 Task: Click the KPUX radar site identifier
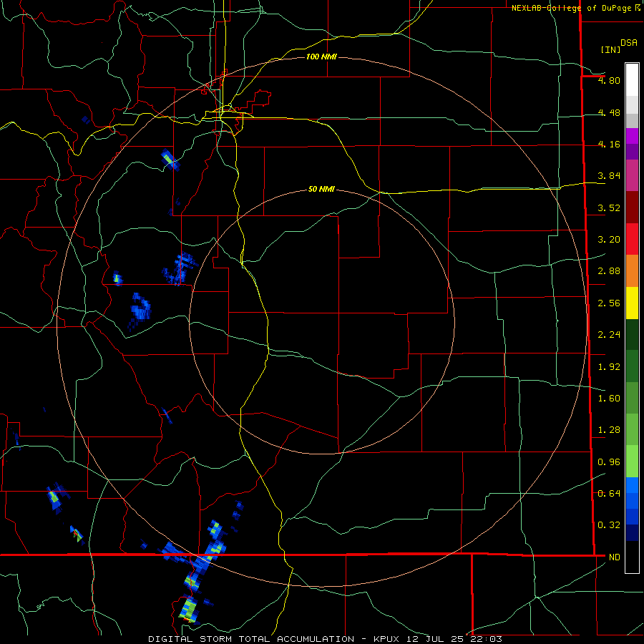pos(387,639)
